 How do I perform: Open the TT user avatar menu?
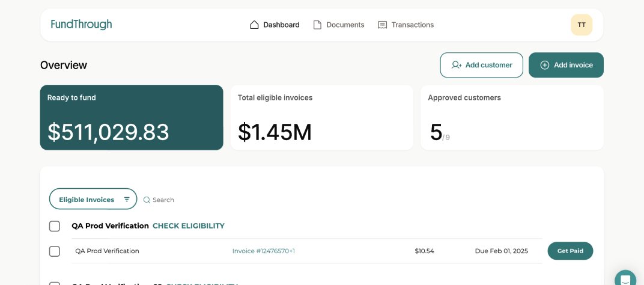point(582,25)
